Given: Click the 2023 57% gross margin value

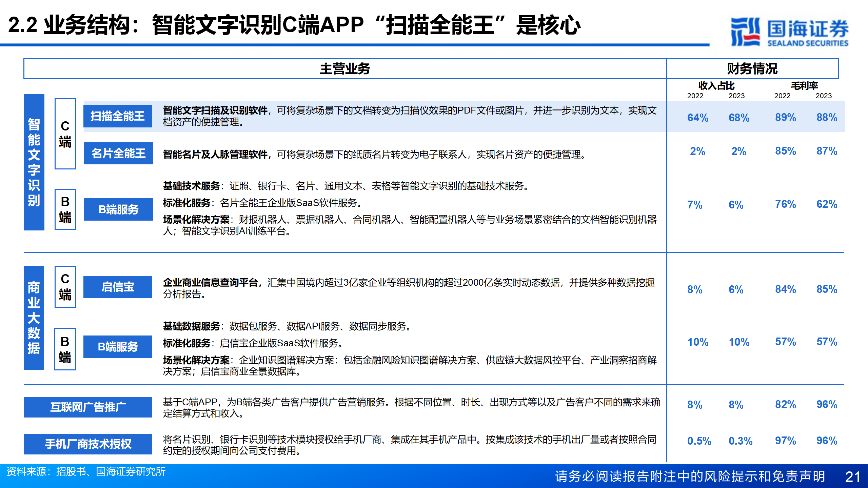Looking at the screenshot, I should 827,342.
